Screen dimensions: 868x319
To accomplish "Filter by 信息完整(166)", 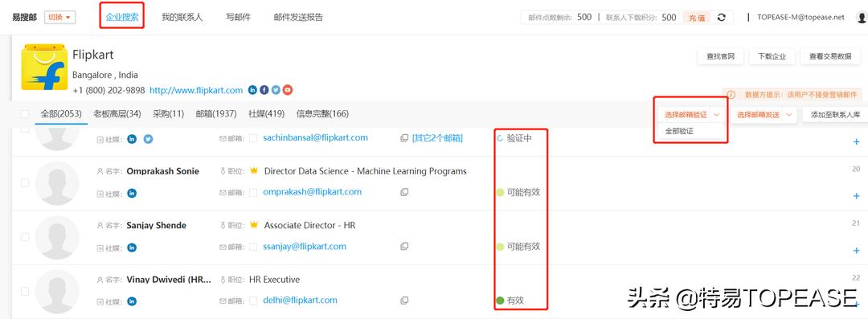I will tap(322, 114).
